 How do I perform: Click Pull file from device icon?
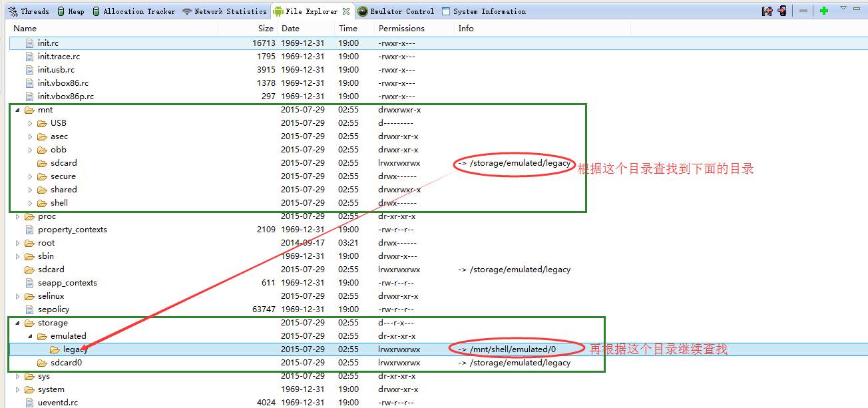coord(767,11)
